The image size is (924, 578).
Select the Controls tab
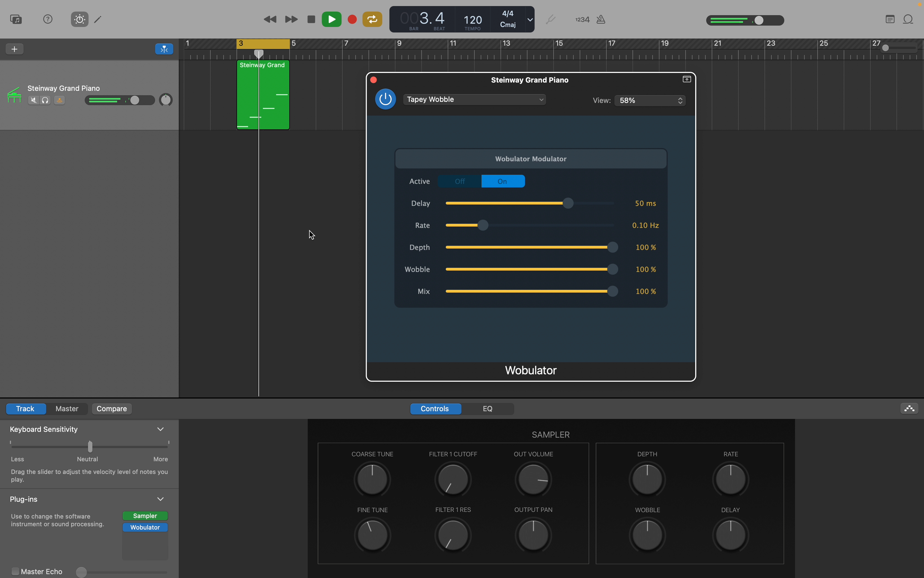coord(435,409)
